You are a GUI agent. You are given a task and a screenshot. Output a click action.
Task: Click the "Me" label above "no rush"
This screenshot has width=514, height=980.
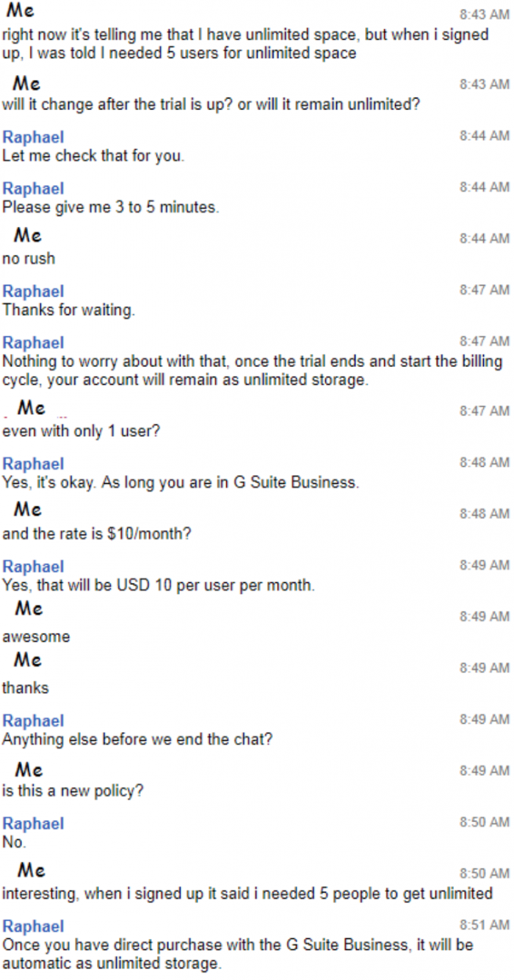[27, 236]
